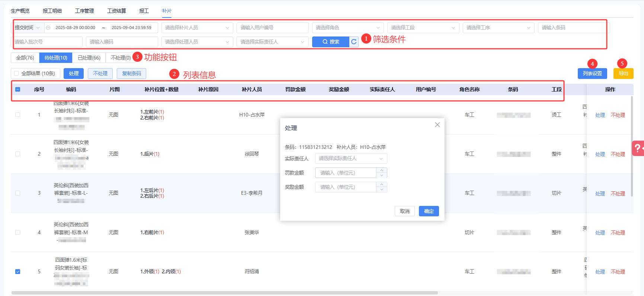
Task: Open the 请选择实际责任人 dropdown in the dialog
Action: click(x=351, y=159)
